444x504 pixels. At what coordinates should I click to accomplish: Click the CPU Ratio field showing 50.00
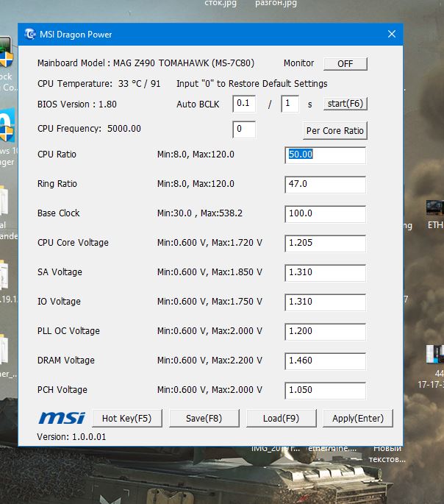(x=325, y=155)
